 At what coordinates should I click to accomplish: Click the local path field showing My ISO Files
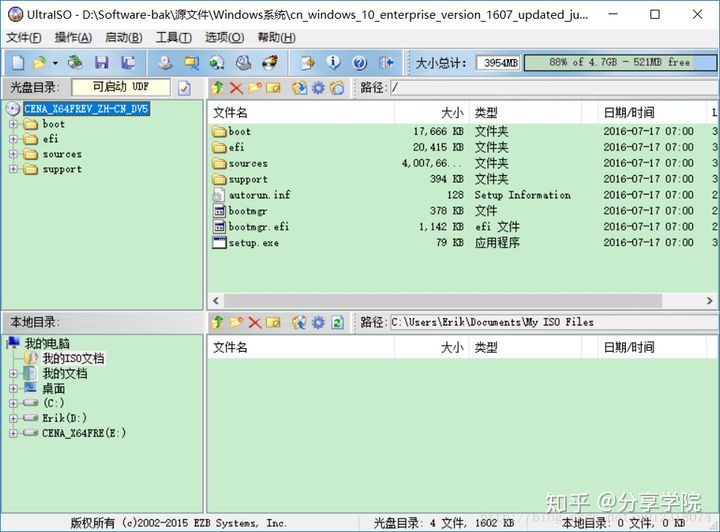[554, 322]
